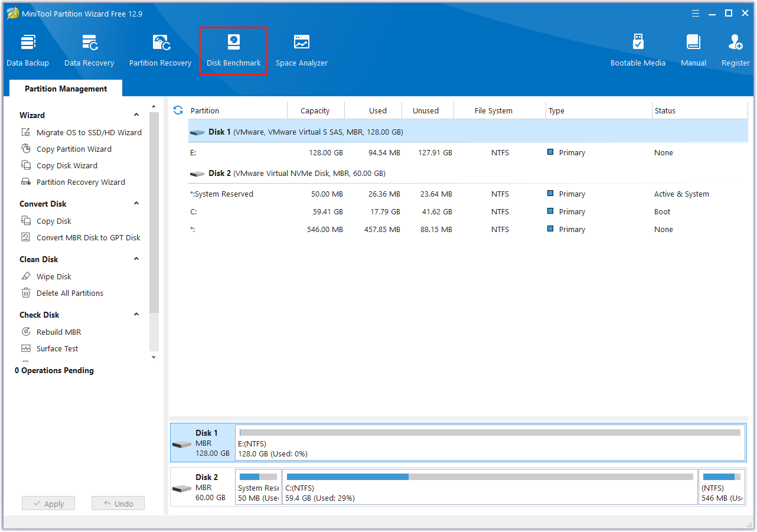Start the Partition Recovery tool
The height and width of the screenshot is (532, 757).
click(x=160, y=50)
